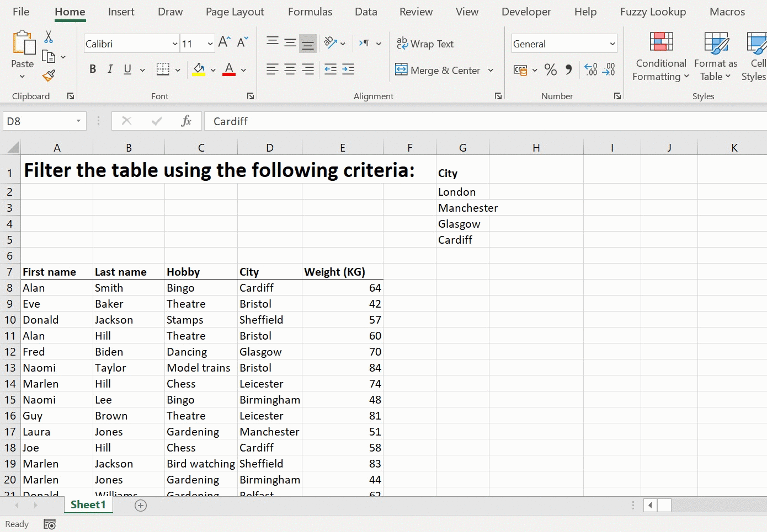Click the Cut scissors icon
The width and height of the screenshot is (767, 532).
49,37
